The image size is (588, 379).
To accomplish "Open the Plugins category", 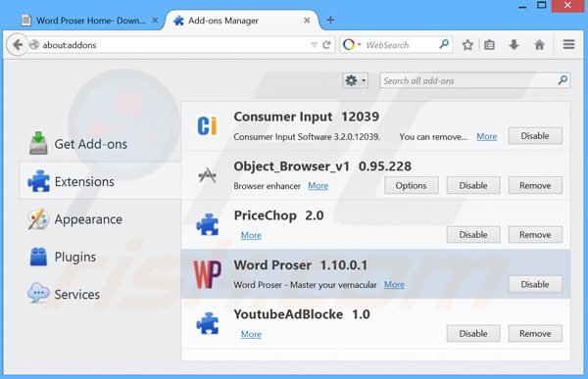I will tap(101, 257).
